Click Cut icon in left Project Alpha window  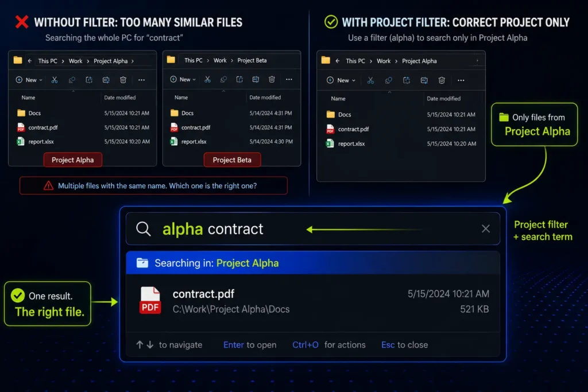click(55, 80)
